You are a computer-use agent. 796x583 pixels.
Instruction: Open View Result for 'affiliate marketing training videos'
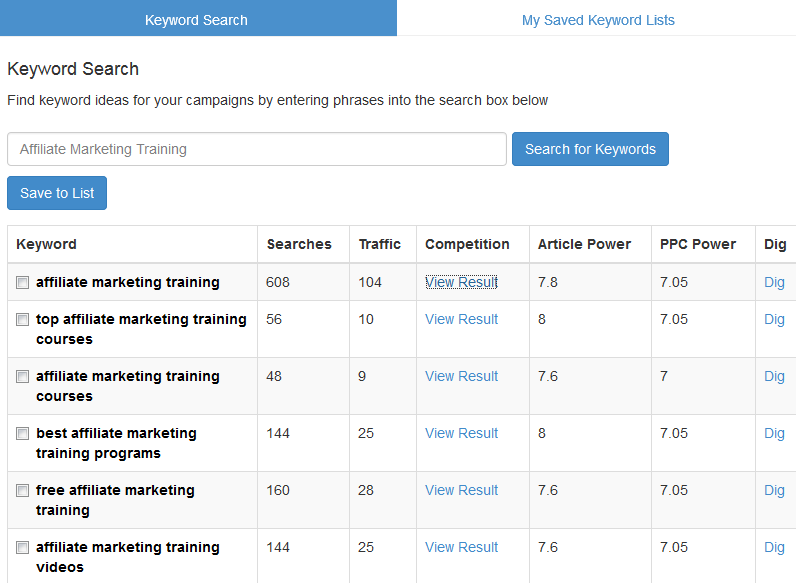coord(461,547)
